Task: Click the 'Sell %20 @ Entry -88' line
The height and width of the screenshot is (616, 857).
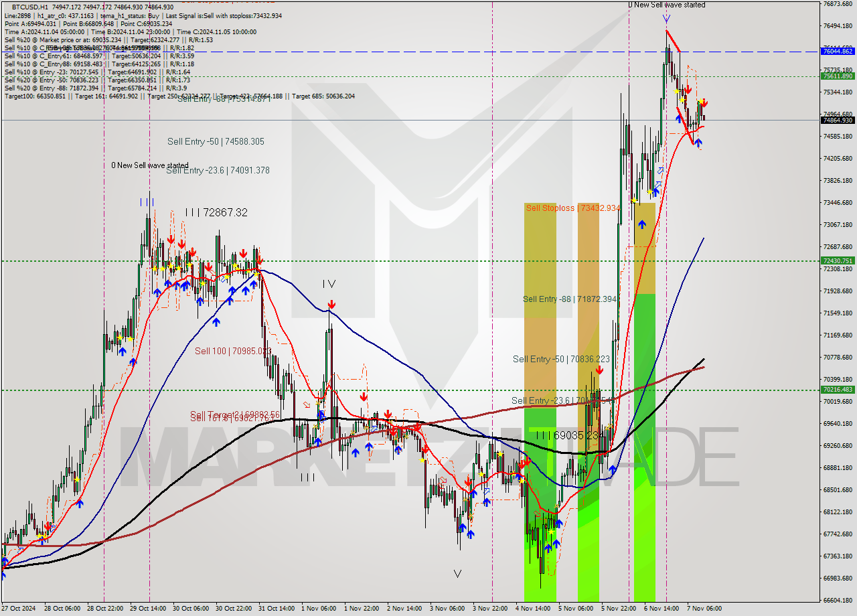Action: [x=95, y=88]
